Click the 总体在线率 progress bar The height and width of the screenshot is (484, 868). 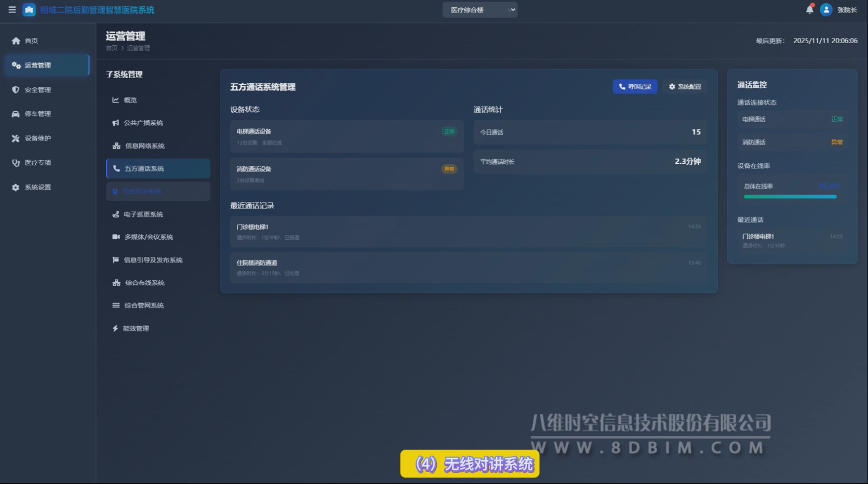790,197
